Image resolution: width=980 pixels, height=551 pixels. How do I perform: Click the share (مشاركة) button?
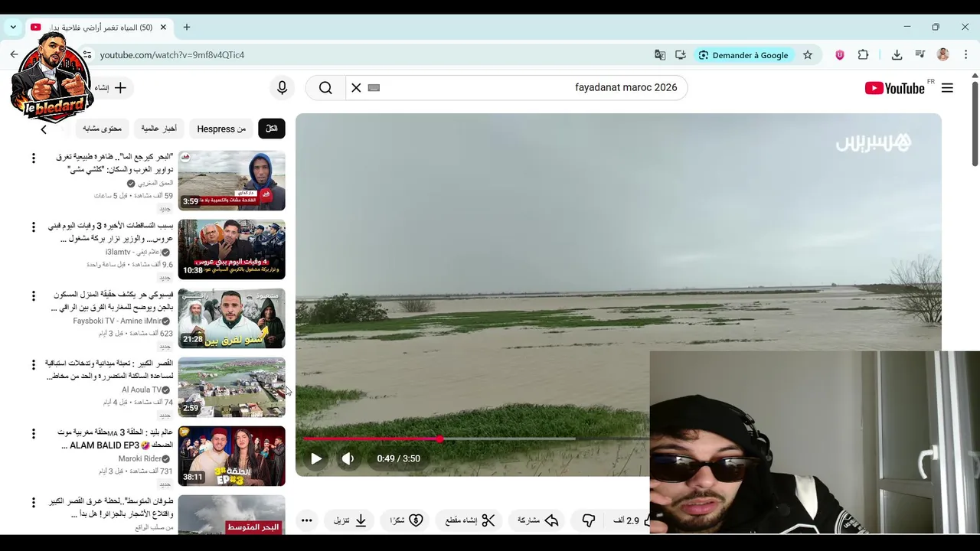tap(537, 520)
